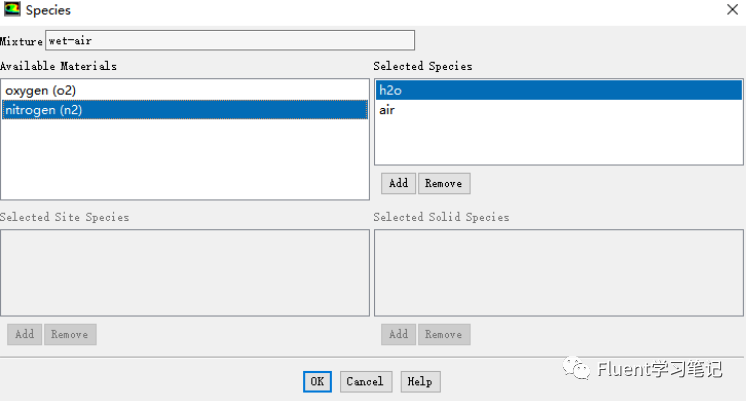The image size is (746, 401).
Task: Click the Selected Solid Species list box
Action: (x=559, y=273)
